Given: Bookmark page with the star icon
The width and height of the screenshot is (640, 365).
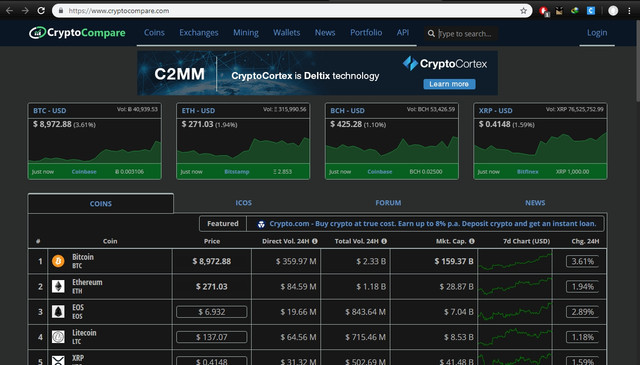Looking at the screenshot, I should [523, 11].
